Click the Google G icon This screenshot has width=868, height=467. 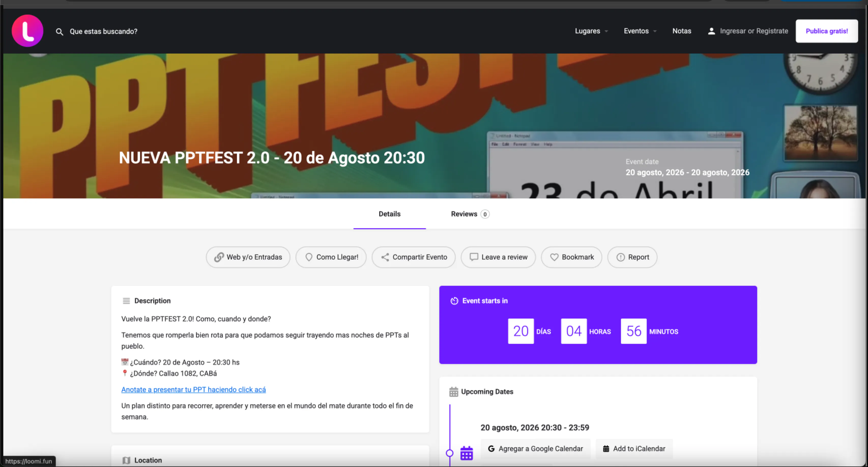click(491, 448)
